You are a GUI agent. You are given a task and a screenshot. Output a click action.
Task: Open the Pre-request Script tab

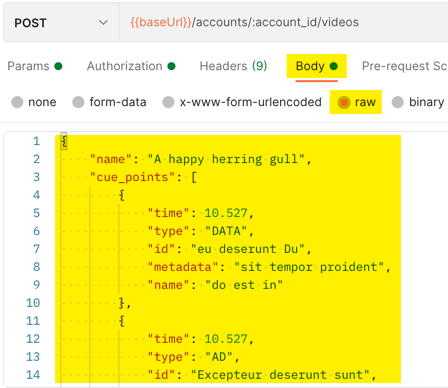405,66
